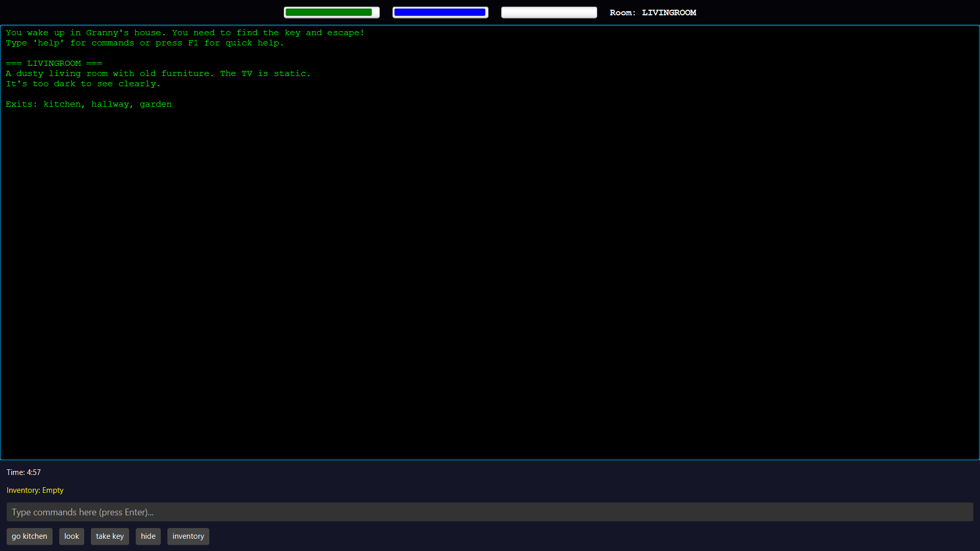Click the word 'garden' in the exits list
The height and width of the screenshot is (551, 980).
[x=156, y=104]
